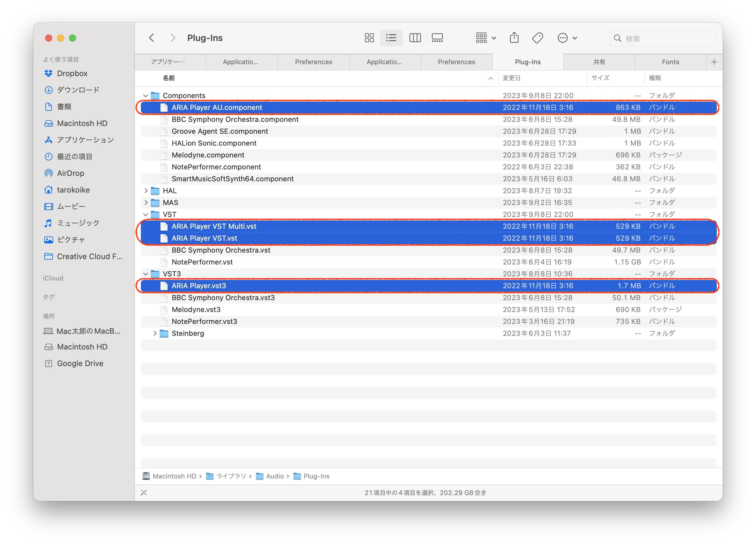This screenshot has height=545, width=756.
Task: Expand the Steinberg folder
Action: coord(155,333)
